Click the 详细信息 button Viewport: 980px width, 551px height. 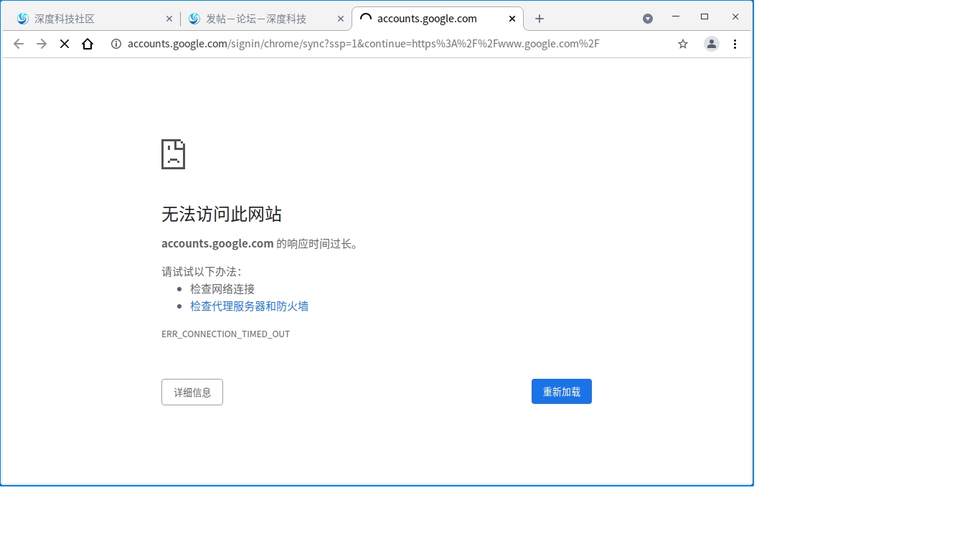(192, 392)
